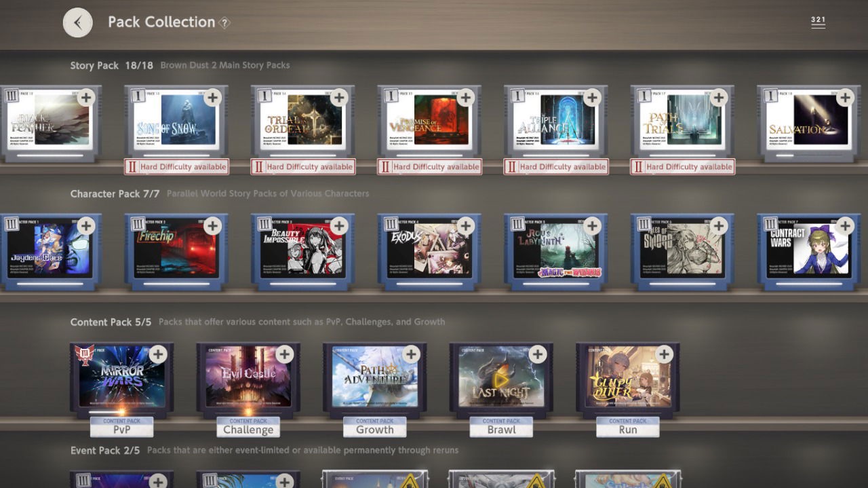This screenshot has height=488, width=868.
Task: Open the Pack Collection help question mark
Action: tap(224, 23)
